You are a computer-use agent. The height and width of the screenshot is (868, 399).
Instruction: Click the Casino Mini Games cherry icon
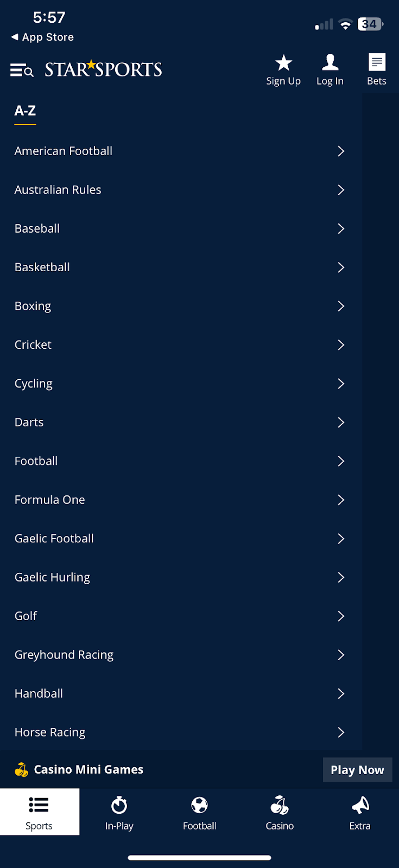[x=21, y=769]
